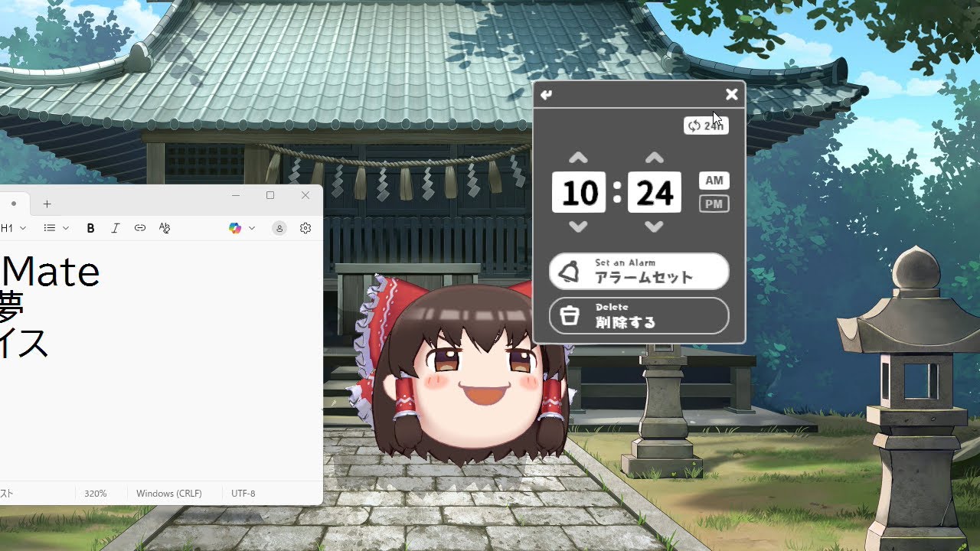This screenshot has width=980, height=551.
Task: Toggle bold formatting in Notepad
Action: [x=90, y=228]
